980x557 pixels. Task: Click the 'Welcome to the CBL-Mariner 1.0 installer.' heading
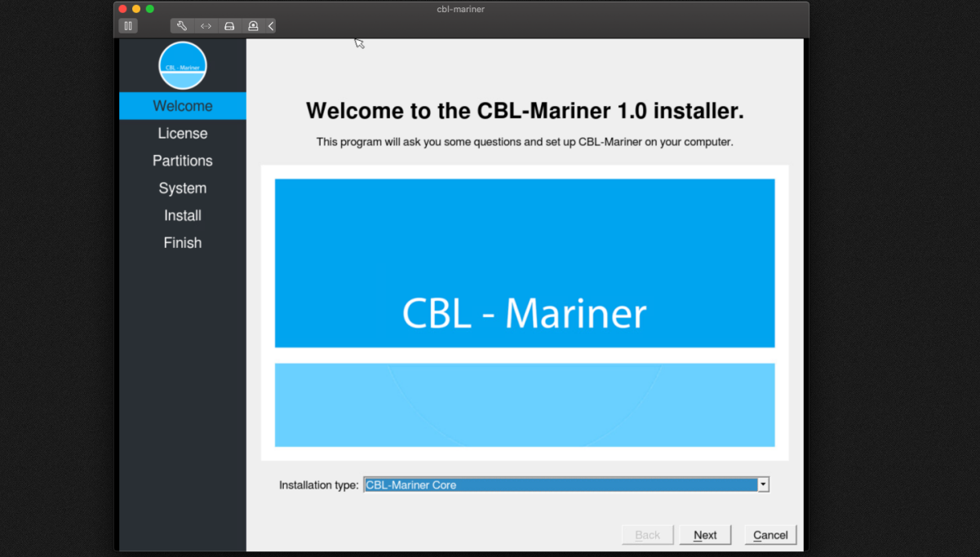pyautogui.click(x=525, y=111)
